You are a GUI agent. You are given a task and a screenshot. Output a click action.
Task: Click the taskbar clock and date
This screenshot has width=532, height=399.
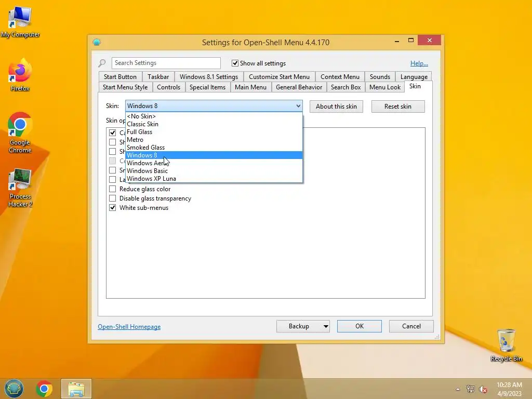pos(509,389)
